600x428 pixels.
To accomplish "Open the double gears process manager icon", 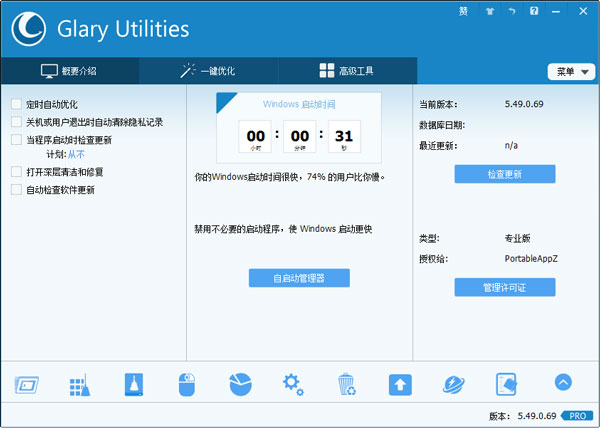I will (x=293, y=384).
